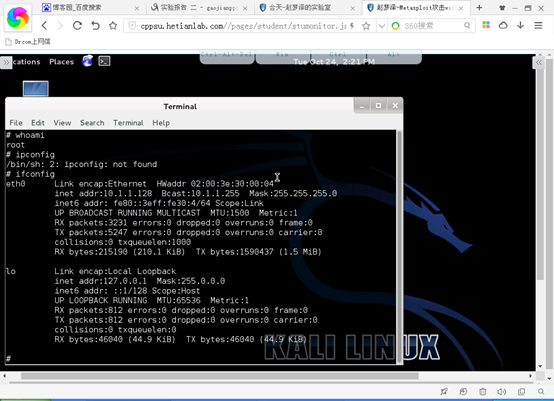The height and width of the screenshot is (401, 554).
Task: Open the Places menu
Action: point(61,62)
